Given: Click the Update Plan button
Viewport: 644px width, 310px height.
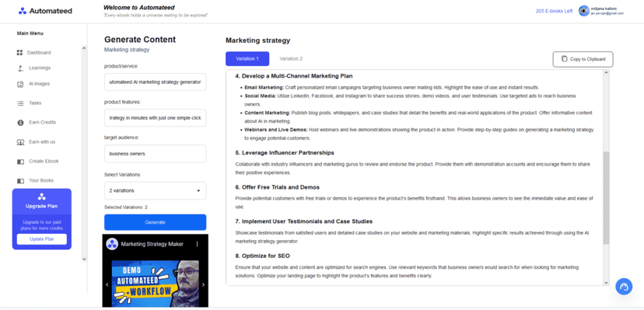Looking at the screenshot, I should (41, 239).
